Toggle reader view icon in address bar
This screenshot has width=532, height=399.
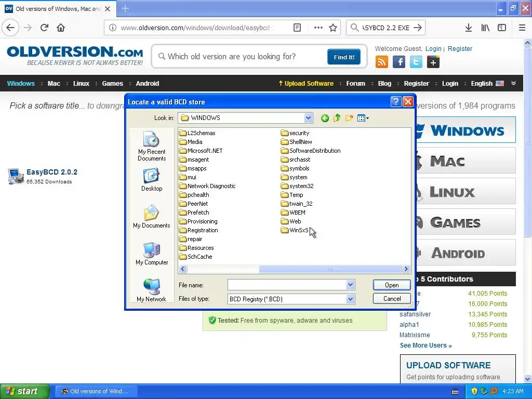point(297,28)
